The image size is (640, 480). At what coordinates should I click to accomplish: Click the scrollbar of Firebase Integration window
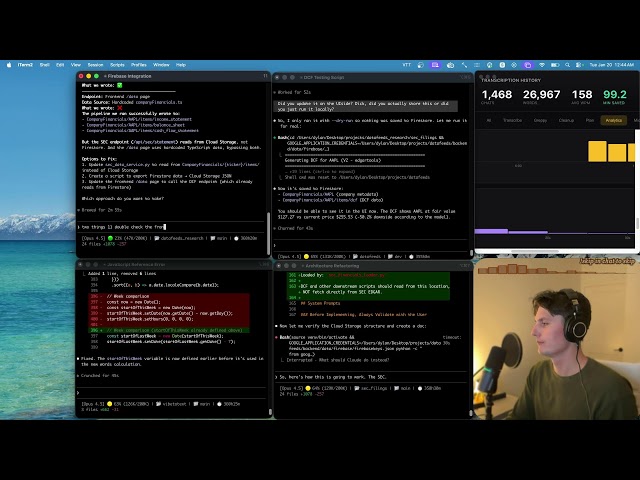(x=268, y=233)
